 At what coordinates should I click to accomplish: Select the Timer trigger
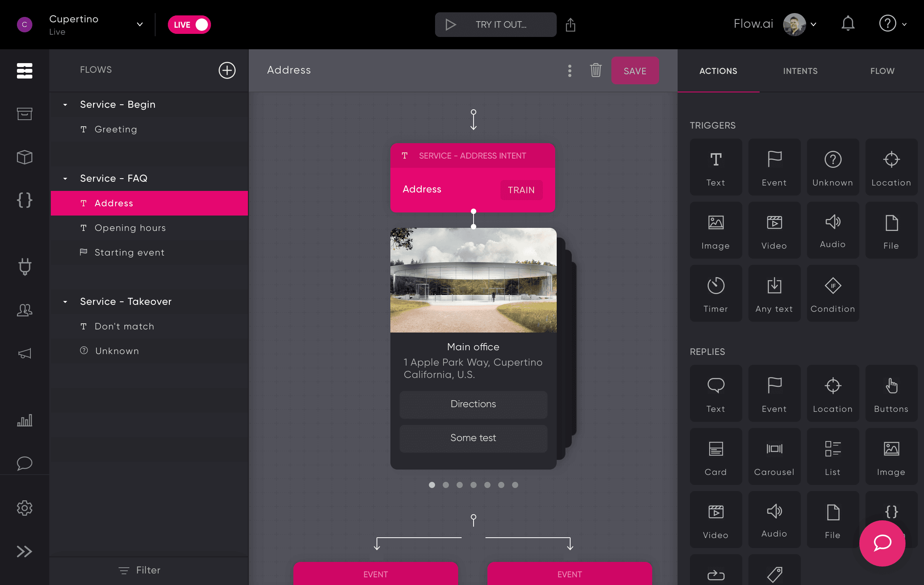(716, 293)
